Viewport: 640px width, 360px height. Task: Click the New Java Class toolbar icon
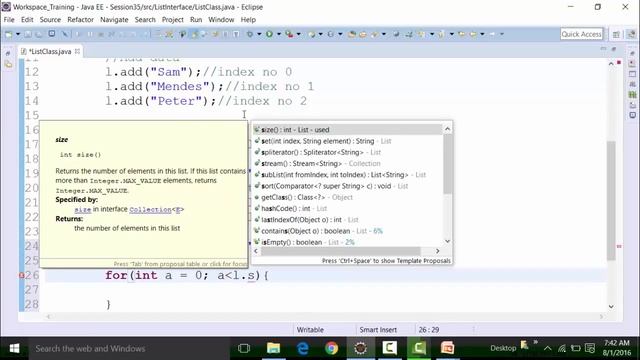(x=331, y=34)
